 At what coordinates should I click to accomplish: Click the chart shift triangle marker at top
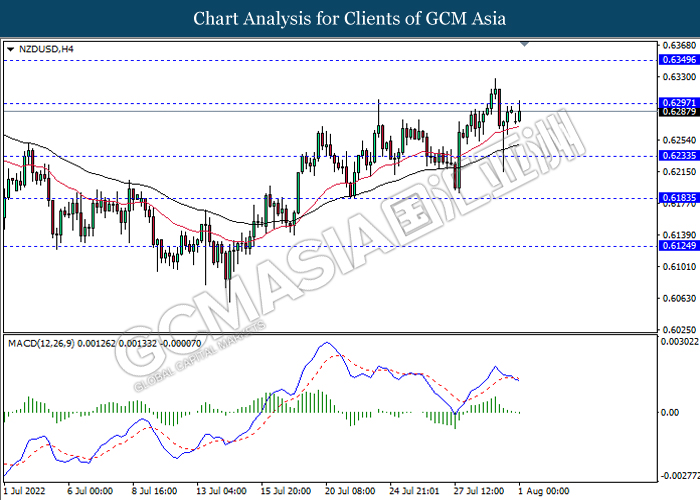click(x=525, y=44)
